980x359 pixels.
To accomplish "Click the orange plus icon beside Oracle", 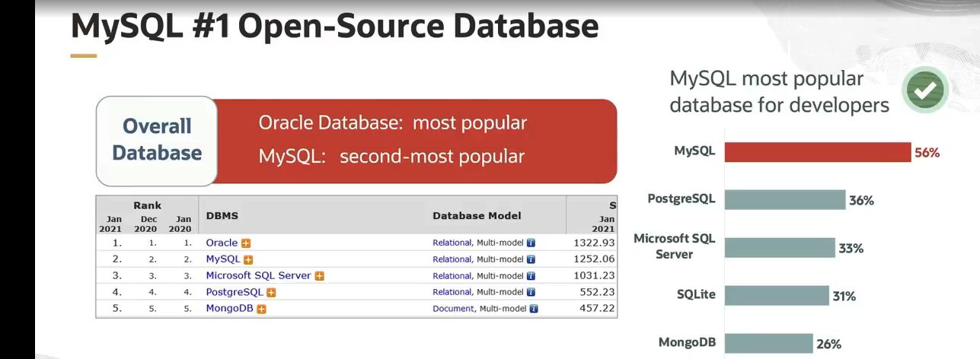I will coord(246,243).
